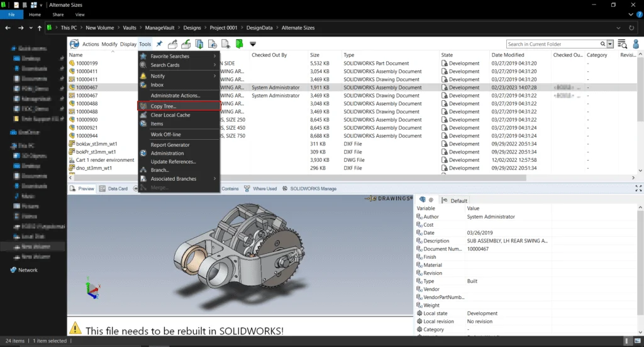This screenshot has height=347, width=644.
Task: Click Project 0001 in breadcrumb
Action: (223, 28)
